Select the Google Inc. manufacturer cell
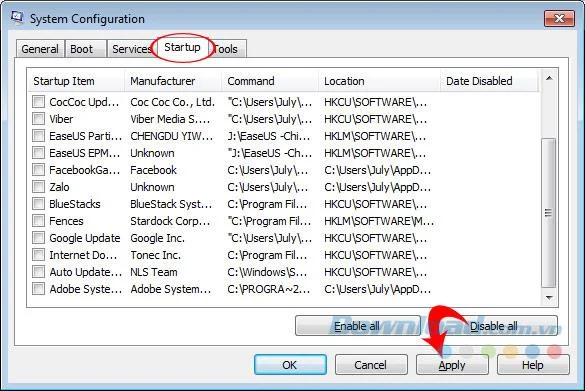Viewport: 585px width, 391px height. point(157,238)
